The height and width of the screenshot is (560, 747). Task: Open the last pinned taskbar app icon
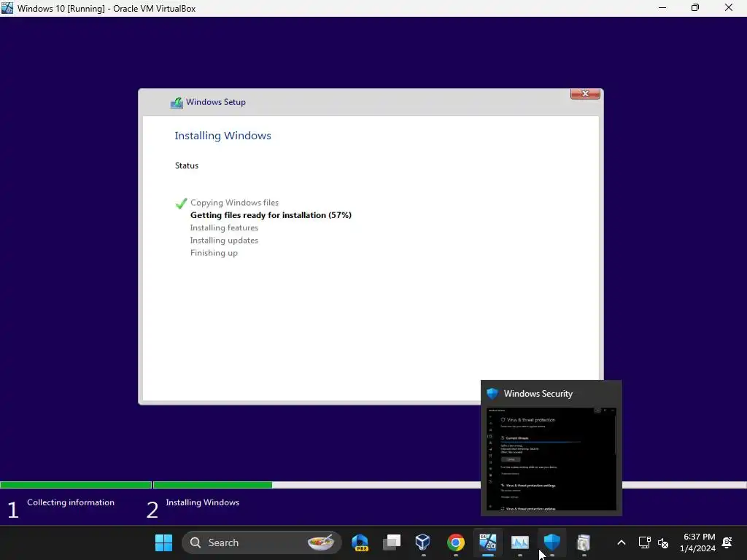(x=584, y=542)
